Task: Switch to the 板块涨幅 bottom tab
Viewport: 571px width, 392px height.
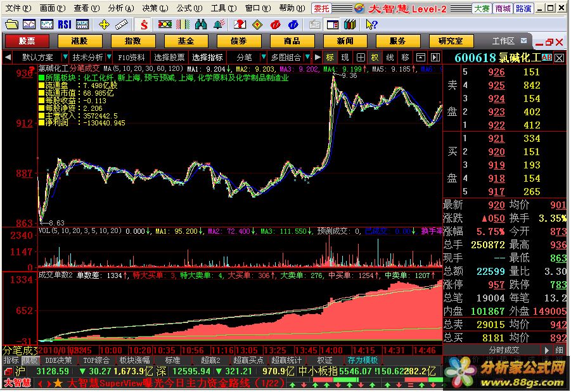Action: 134,360
